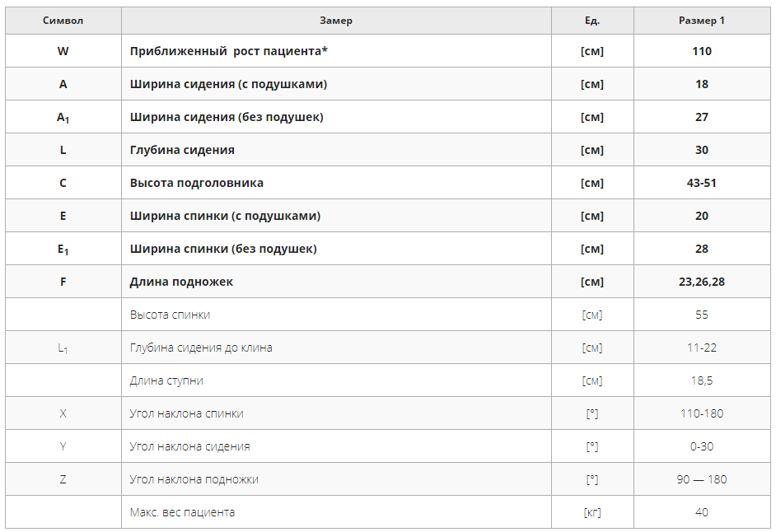This screenshot has height=532, width=776.
Task: Click the "Длина подножек" row label
Action: (181, 282)
